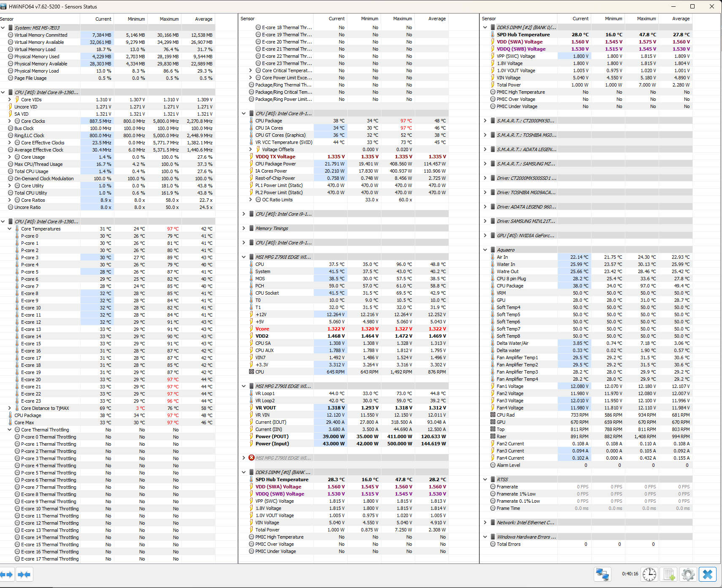Click the chip icon beside Aquaero header
The width and height of the screenshot is (722, 588).
click(x=492, y=250)
